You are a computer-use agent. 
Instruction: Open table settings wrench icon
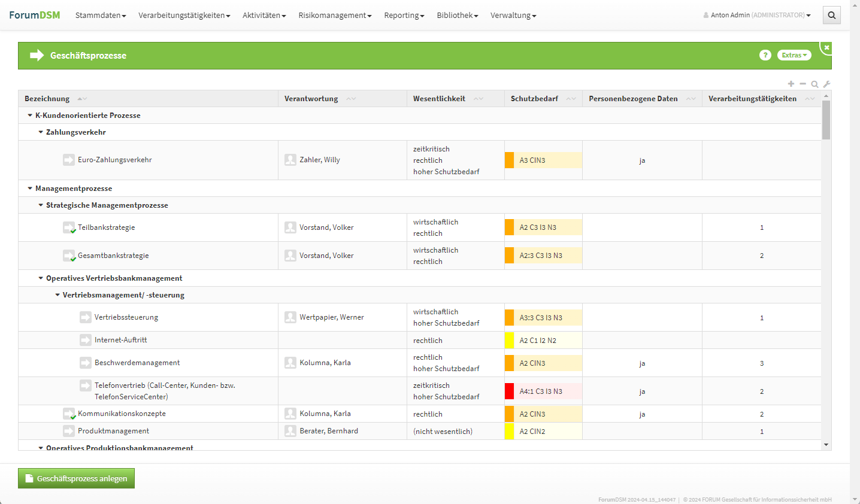tap(826, 84)
